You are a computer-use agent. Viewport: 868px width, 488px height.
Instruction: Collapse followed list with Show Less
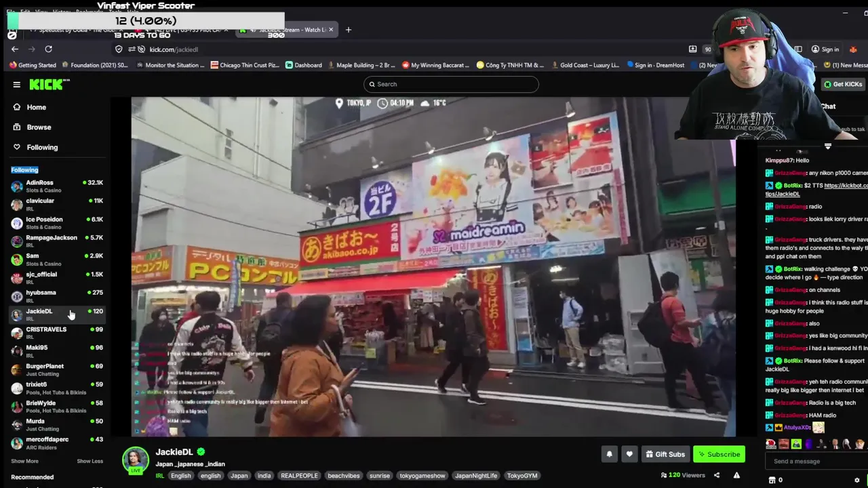point(90,461)
